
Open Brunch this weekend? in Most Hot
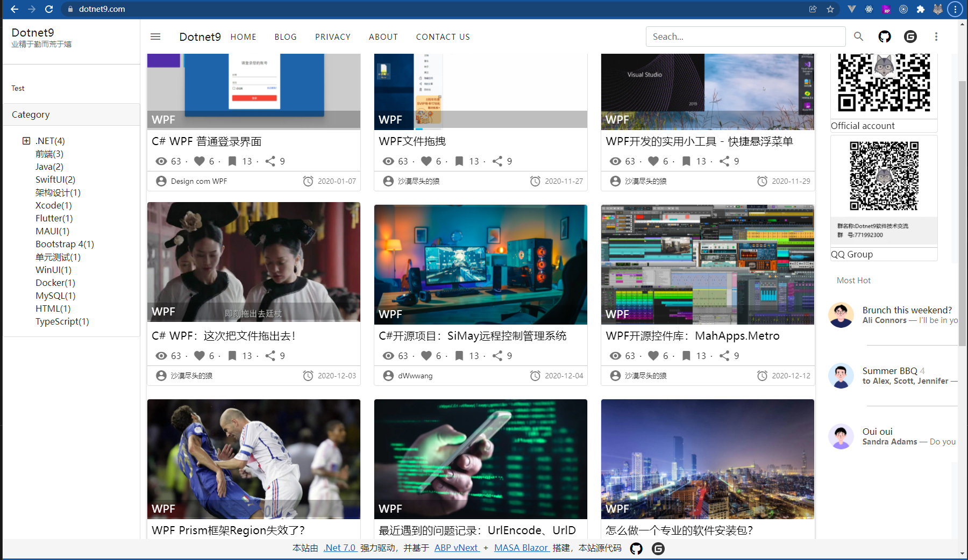click(x=907, y=310)
